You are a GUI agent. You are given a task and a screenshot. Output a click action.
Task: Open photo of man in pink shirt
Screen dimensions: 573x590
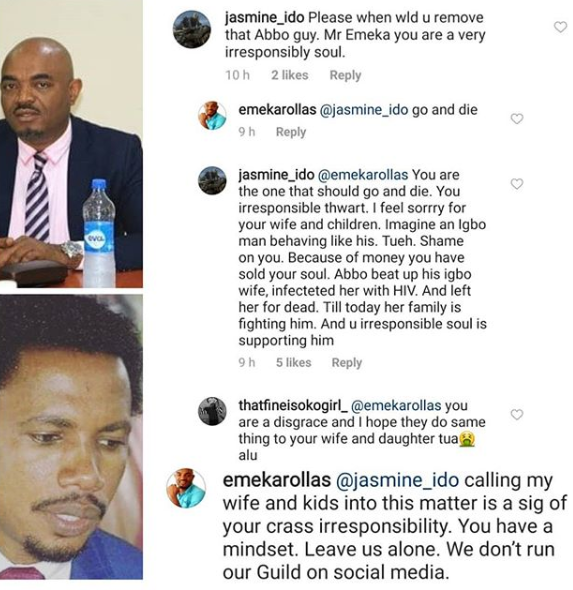(71, 144)
